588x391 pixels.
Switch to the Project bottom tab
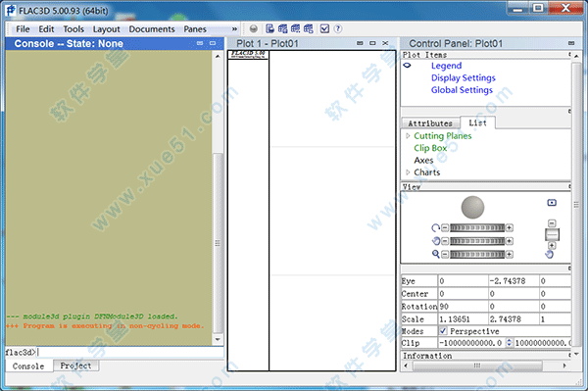[75, 366]
